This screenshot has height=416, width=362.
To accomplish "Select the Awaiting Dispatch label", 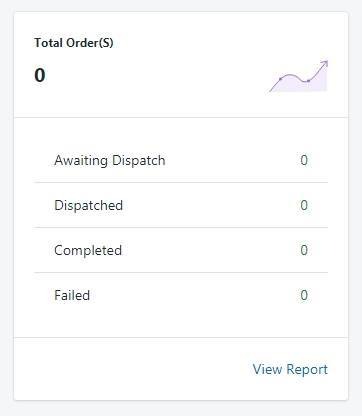I will pos(110,160).
